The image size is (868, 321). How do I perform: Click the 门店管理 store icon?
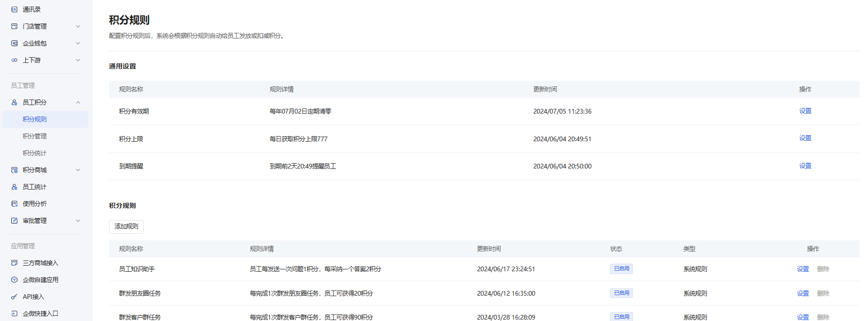pos(15,26)
